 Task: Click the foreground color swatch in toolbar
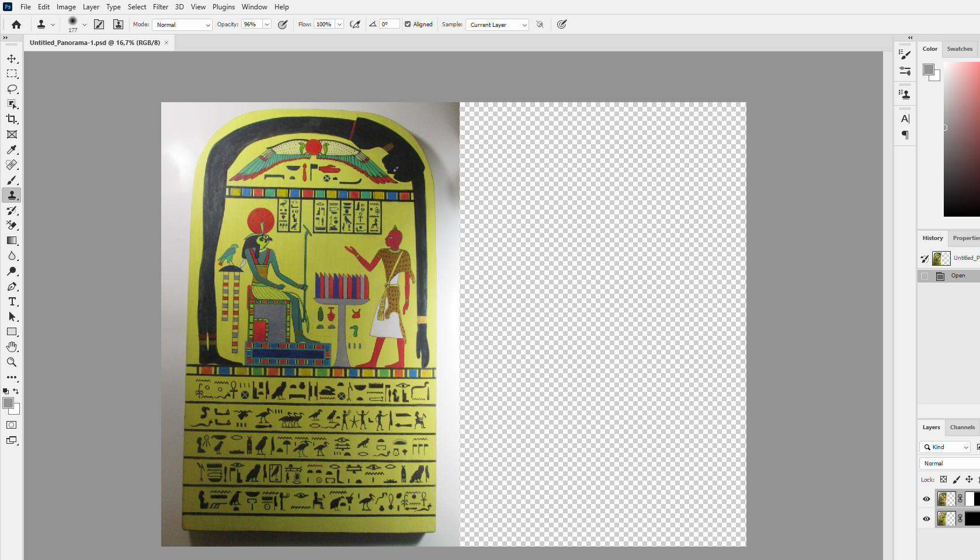click(8, 403)
